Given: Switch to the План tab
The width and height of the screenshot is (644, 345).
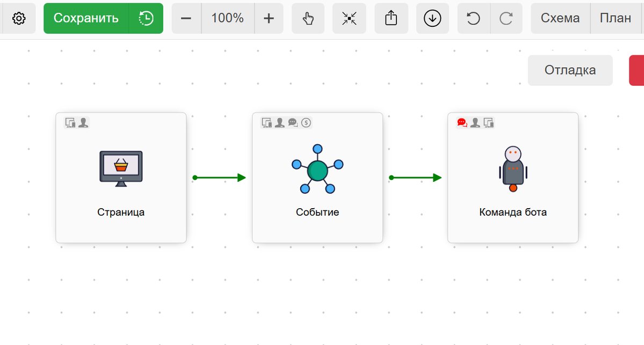Looking at the screenshot, I should (616, 18).
